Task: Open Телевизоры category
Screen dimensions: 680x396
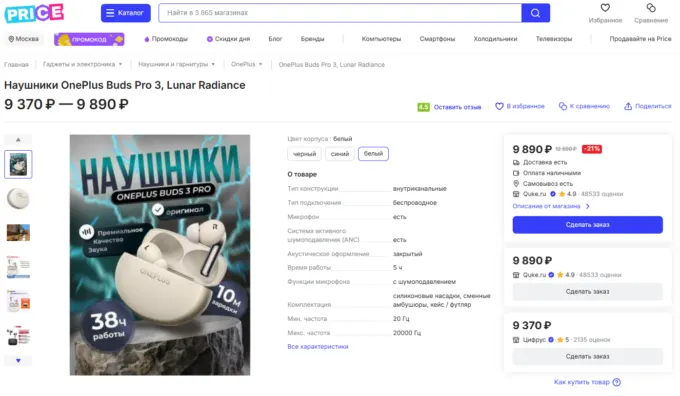Action: (554, 39)
